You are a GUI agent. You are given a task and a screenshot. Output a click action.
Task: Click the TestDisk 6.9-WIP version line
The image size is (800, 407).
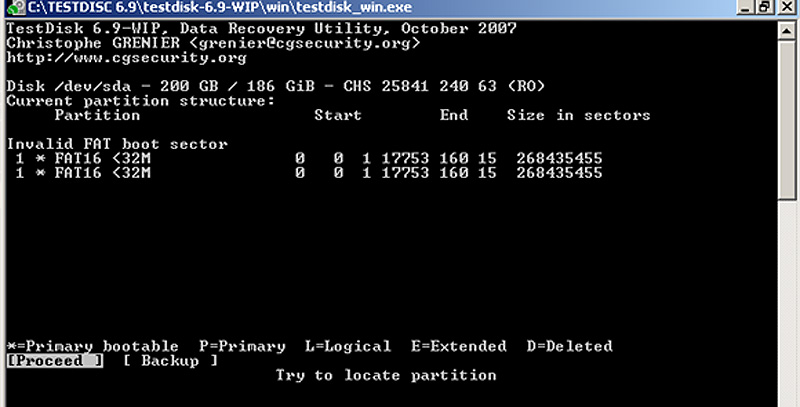pos(262,29)
